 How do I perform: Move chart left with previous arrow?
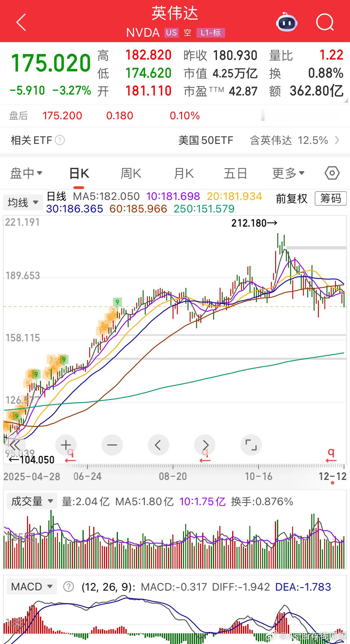(158, 445)
